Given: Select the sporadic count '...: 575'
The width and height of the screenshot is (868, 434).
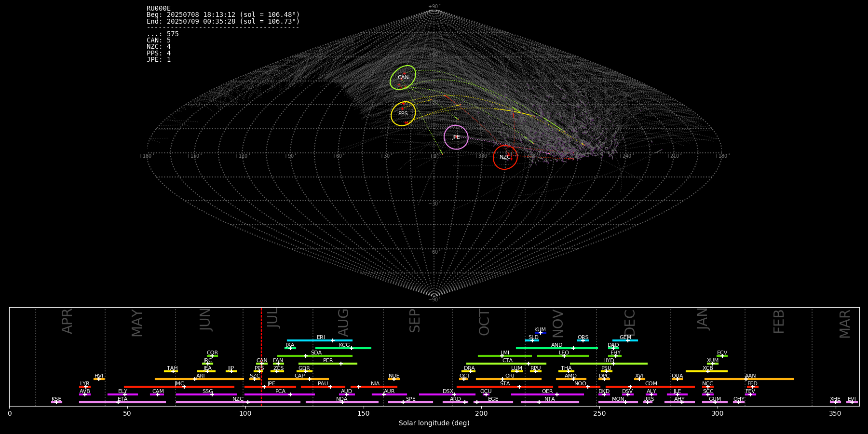Looking at the screenshot, I should 163,34.
